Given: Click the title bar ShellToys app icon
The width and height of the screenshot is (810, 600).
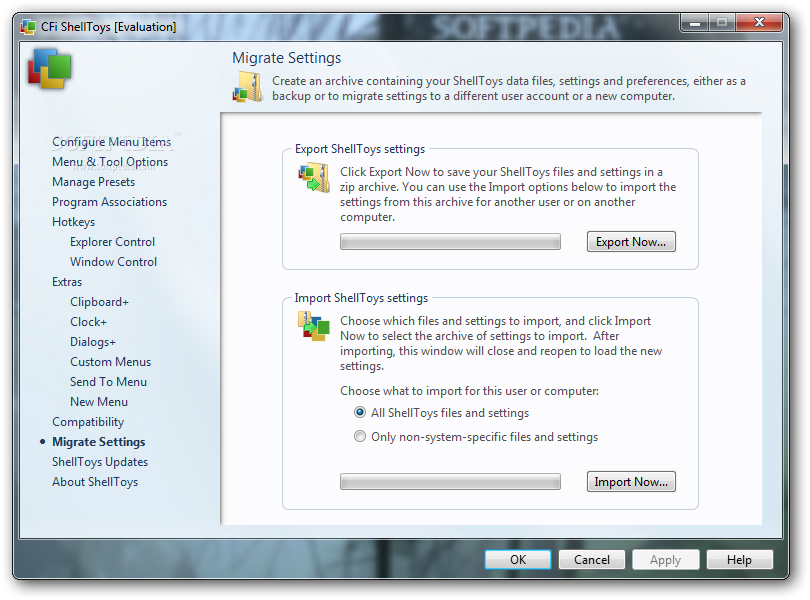Looking at the screenshot, I should click(28, 26).
